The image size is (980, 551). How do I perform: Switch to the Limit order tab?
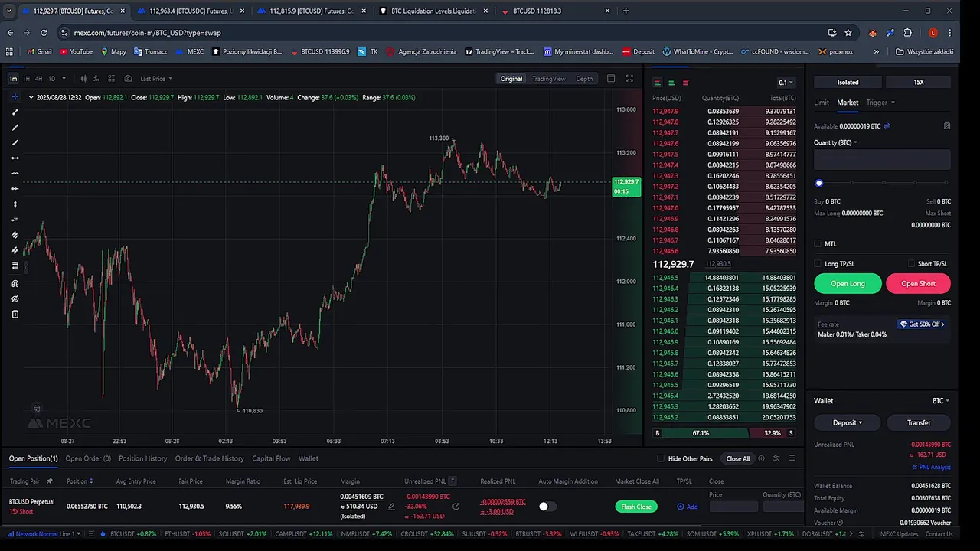822,103
